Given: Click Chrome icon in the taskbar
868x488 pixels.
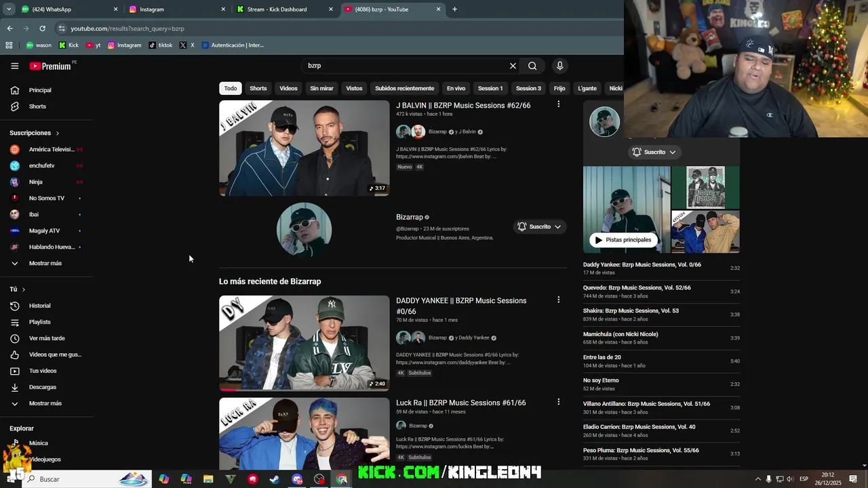Looking at the screenshot, I should click(342, 479).
